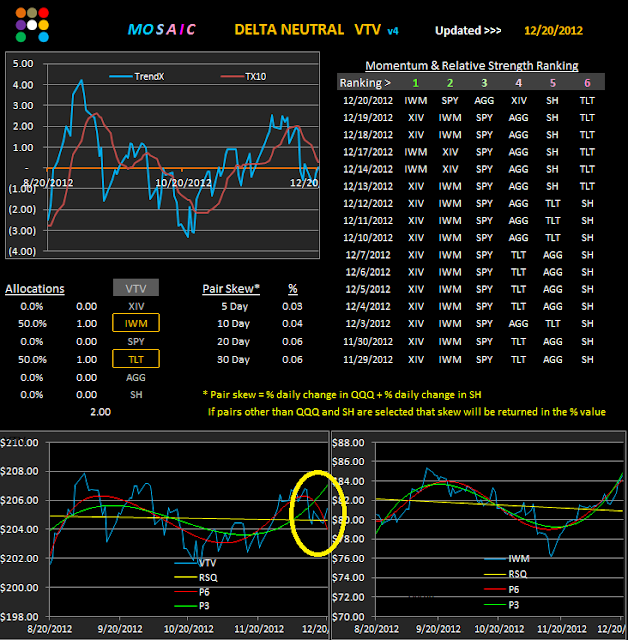Click the % column heading
Viewport: 628px width, 640px height.
[x=293, y=289]
